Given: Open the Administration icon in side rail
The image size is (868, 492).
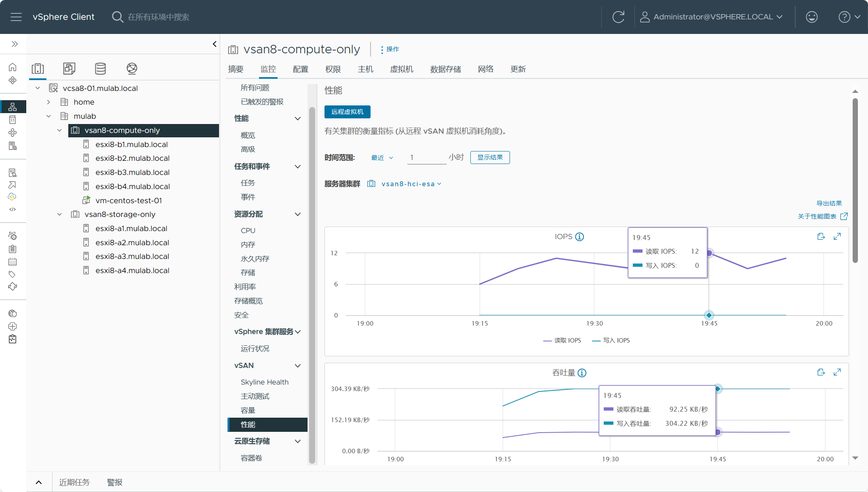Looking at the screenshot, I should click(x=13, y=235).
